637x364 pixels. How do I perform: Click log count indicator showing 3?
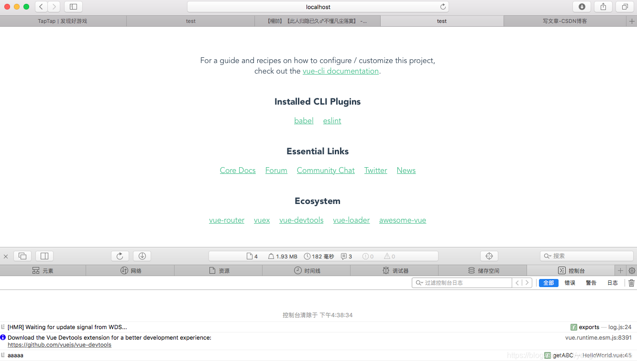pos(346,257)
